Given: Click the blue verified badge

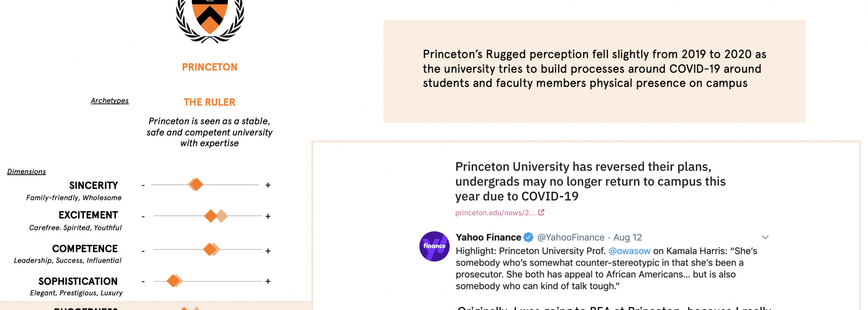Looking at the screenshot, I should coord(528,237).
